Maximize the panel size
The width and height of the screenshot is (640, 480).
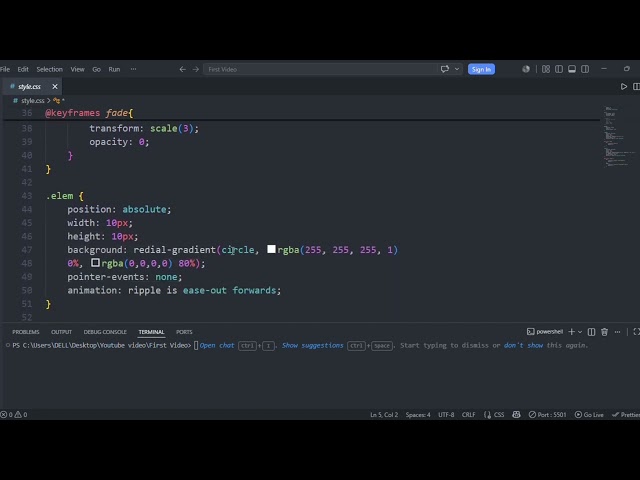636,332
